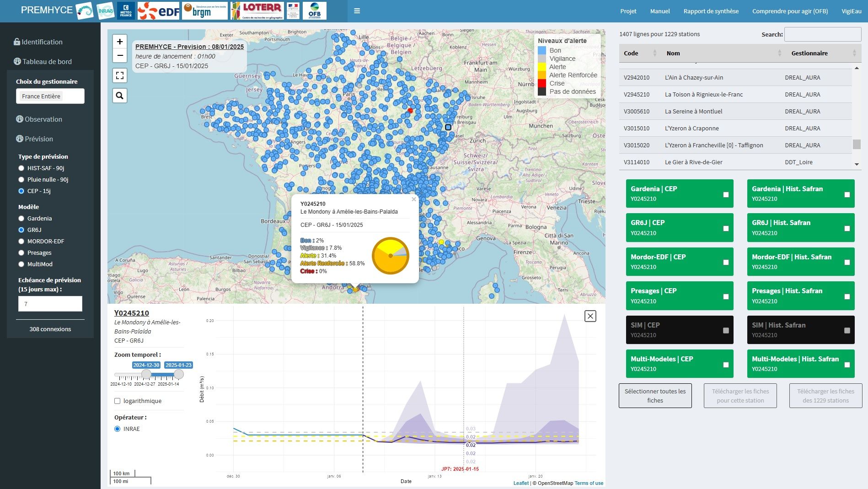Open Comprendre pour agir (OFB)

click(x=790, y=11)
